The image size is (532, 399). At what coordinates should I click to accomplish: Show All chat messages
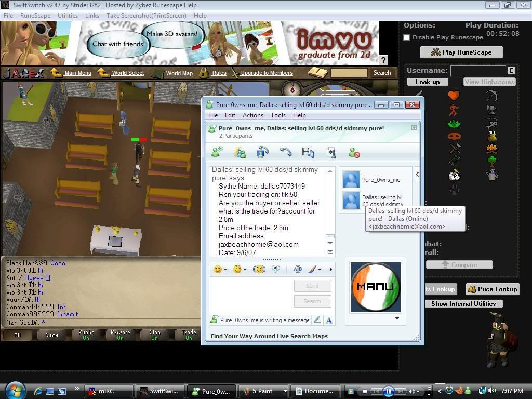click(x=18, y=335)
